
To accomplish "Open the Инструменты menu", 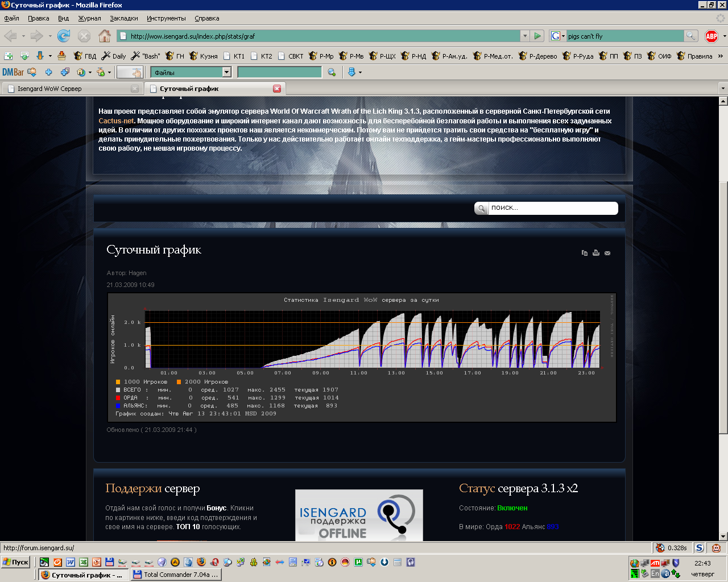I will click(x=166, y=18).
